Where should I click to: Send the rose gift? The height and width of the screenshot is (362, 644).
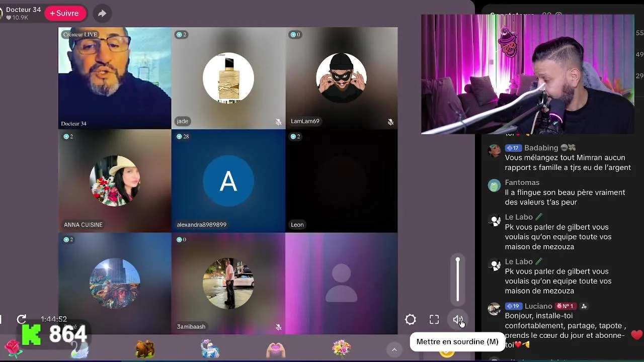tap(13, 348)
